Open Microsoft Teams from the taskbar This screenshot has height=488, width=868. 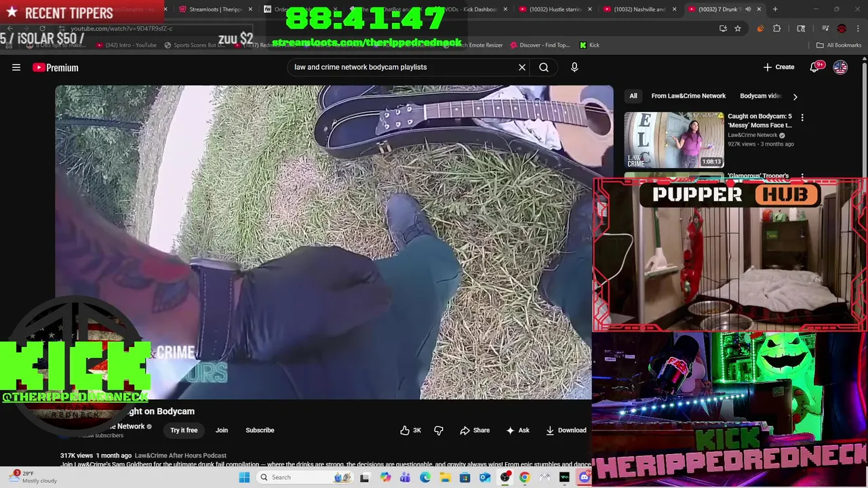(405, 477)
